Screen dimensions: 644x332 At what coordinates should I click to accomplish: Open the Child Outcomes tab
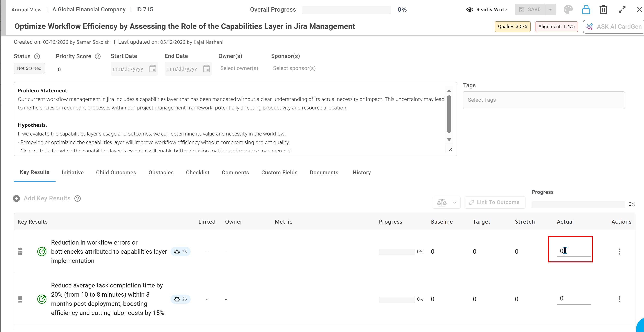tap(116, 173)
